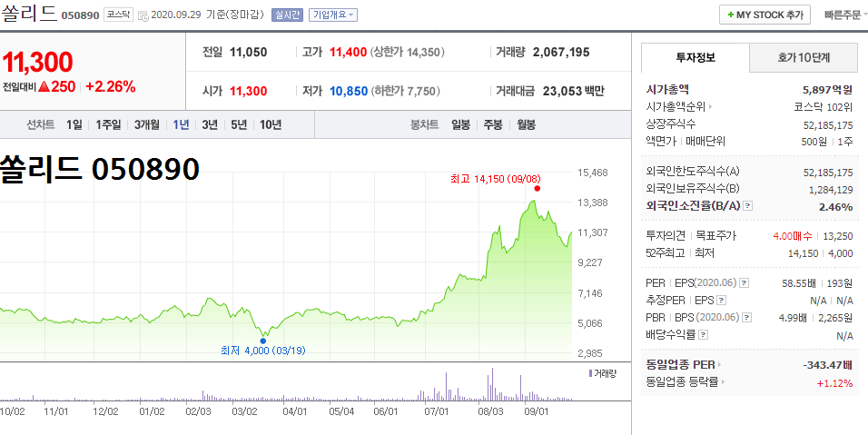
Task: Click the 코스닥 market label
Action: 118,15
